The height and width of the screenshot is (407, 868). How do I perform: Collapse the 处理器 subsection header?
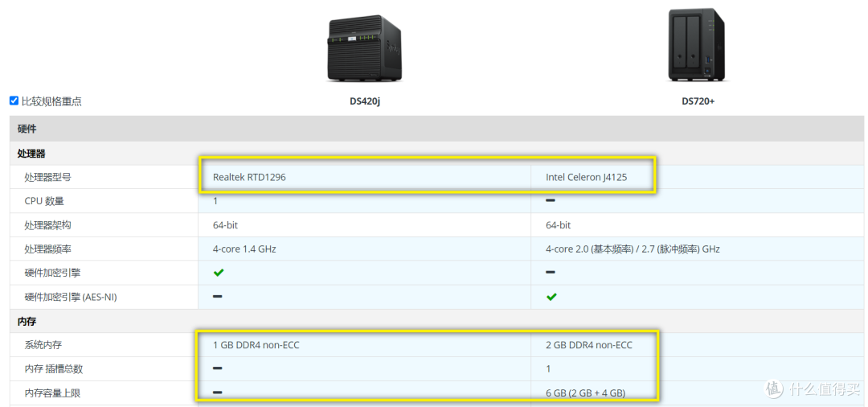(x=31, y=153)
